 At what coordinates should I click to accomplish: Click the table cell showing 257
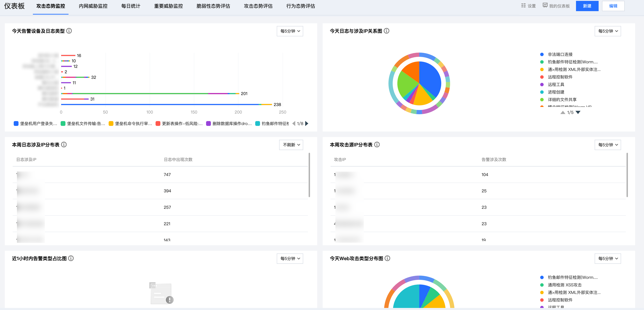coord(167,207)
